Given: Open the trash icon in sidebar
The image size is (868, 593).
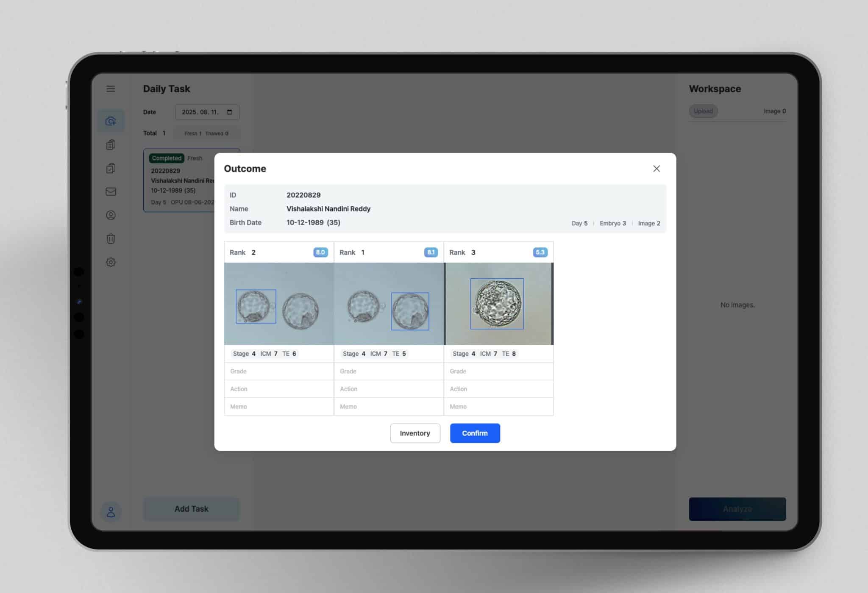Looking at the screenshot, I should (111, 239).
